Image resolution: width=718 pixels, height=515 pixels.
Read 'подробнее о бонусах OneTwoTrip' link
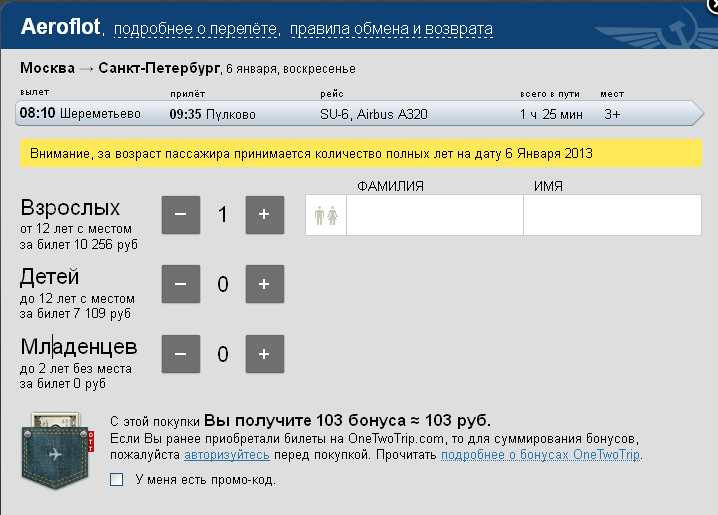coord(540,455)
